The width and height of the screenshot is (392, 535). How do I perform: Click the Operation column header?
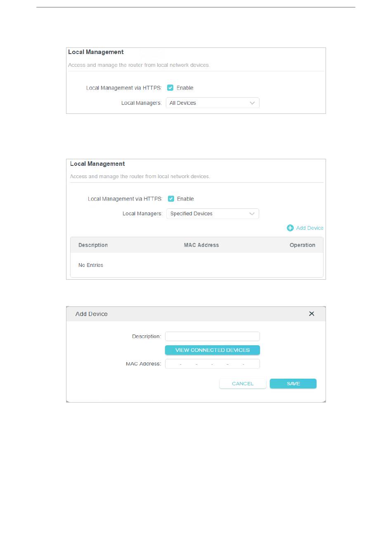click(x=302, y=245)
